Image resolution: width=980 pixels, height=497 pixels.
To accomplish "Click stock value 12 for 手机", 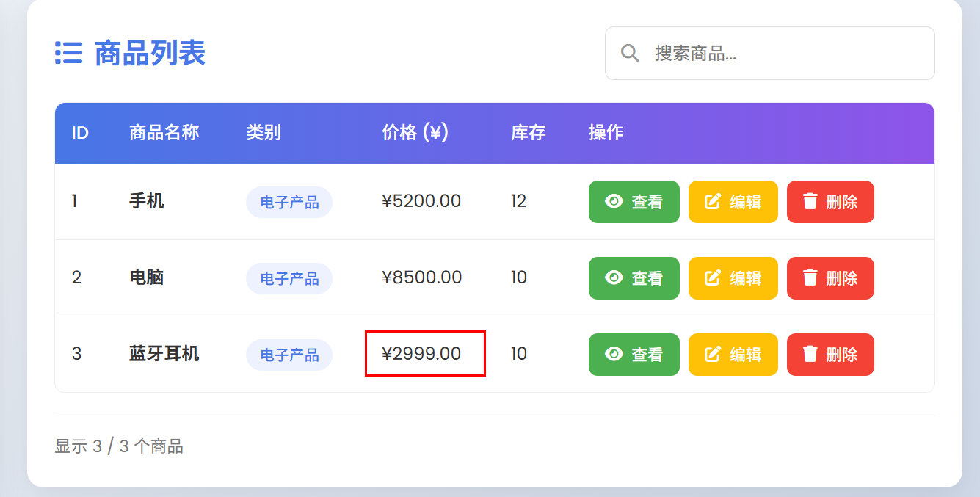I will [x=519, y=201].
